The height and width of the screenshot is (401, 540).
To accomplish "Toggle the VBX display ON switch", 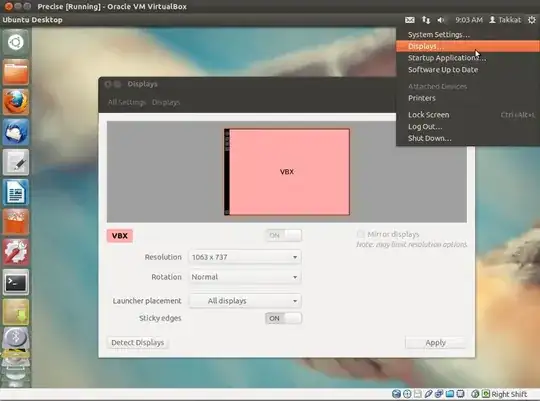I will (x=283, y=235).
